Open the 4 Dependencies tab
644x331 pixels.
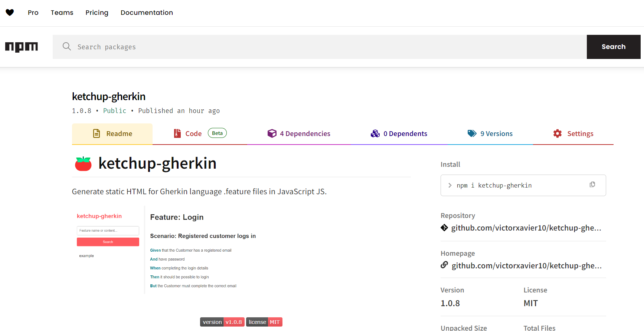click(299, 134)
